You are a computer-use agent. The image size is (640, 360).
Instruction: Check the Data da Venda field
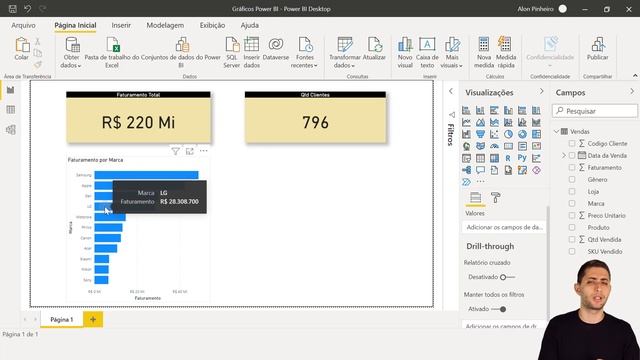(x=572, y=156)
